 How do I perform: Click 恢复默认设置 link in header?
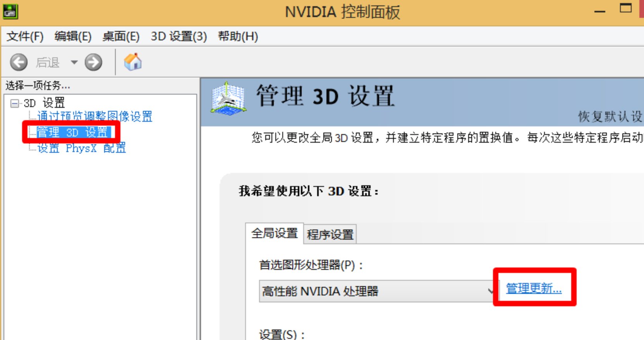pyautogui.click(x=610, y=116)
